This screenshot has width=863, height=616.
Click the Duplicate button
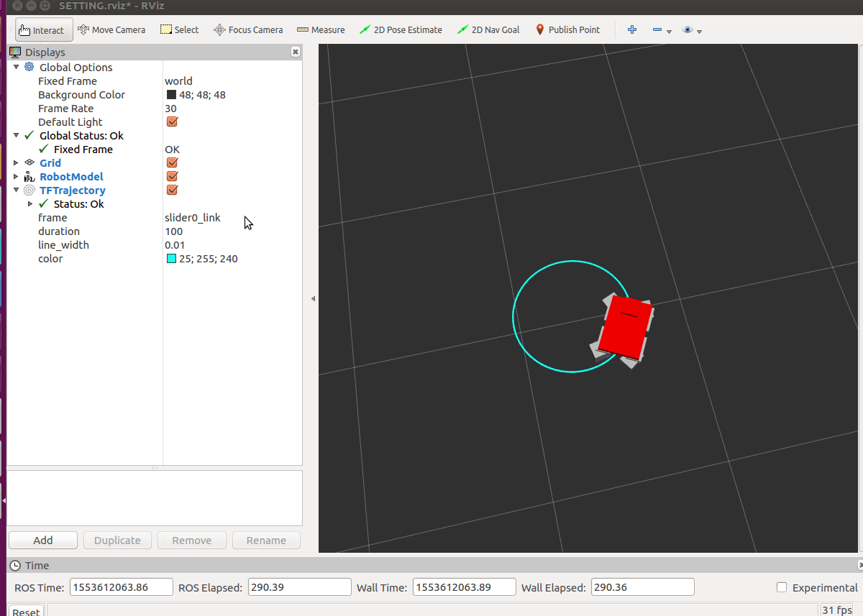coord(117,541)
